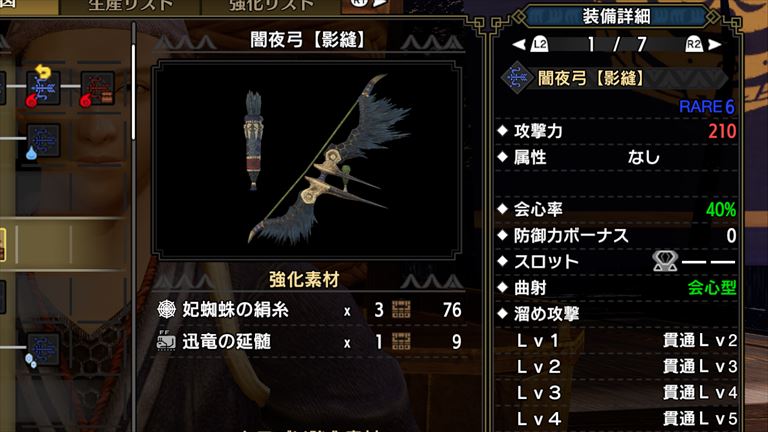Select the red locked bow node in weapon tree
Screen dimensions: 768x432
tap(97, 88)
